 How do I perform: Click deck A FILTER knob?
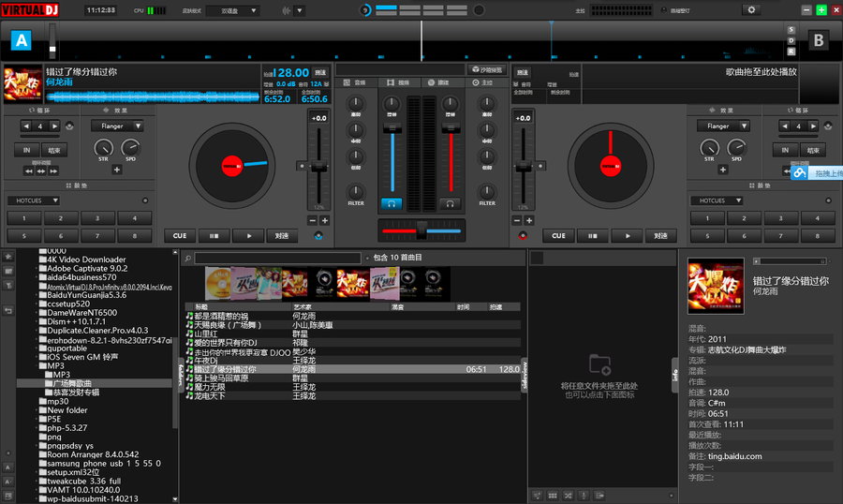355,191
